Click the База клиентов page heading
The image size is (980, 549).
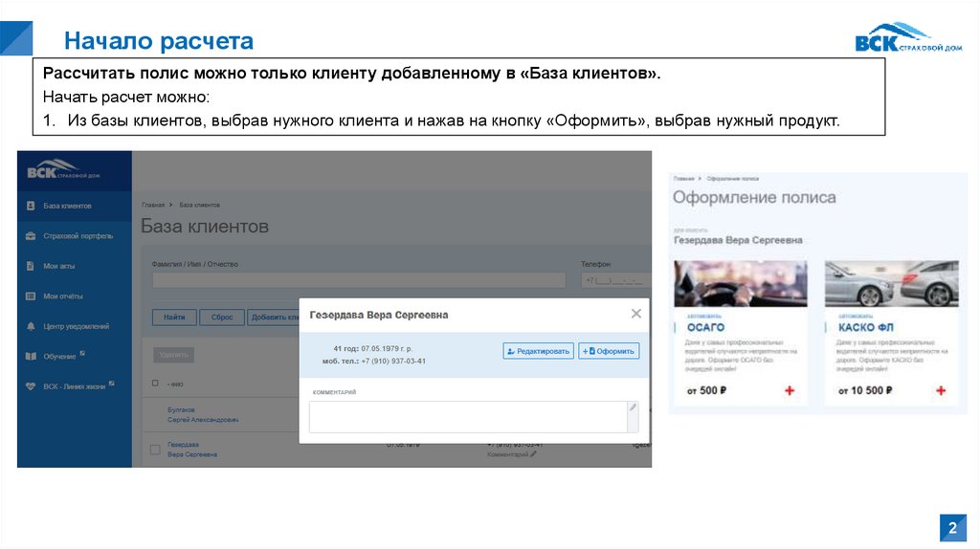[205, 226]
